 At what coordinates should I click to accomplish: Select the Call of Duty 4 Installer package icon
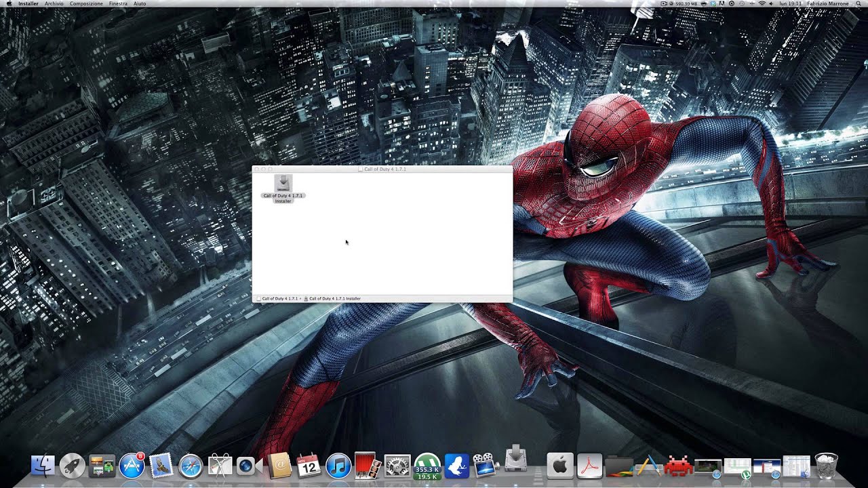click(283, 183)
